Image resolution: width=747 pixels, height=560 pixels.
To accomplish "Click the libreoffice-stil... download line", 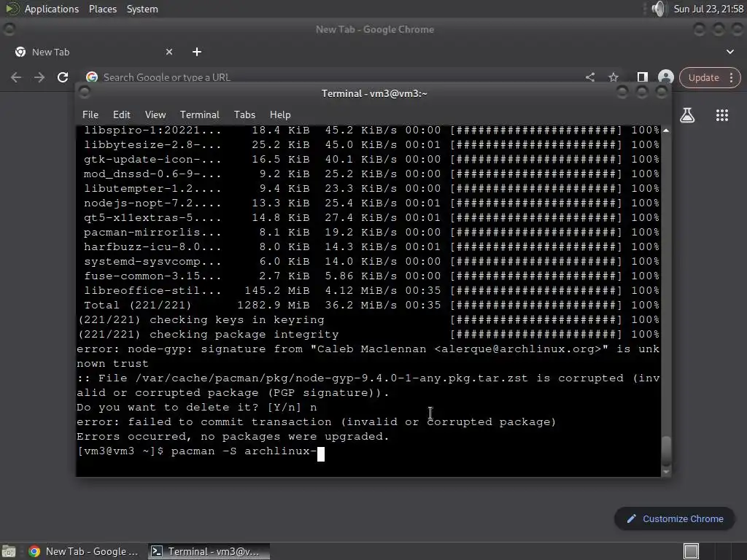I will click(x=368, y=290).
